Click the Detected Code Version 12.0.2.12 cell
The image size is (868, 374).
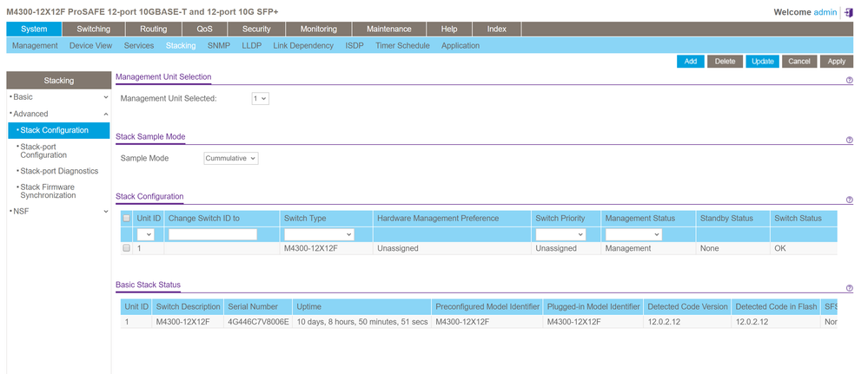point(687,321)
